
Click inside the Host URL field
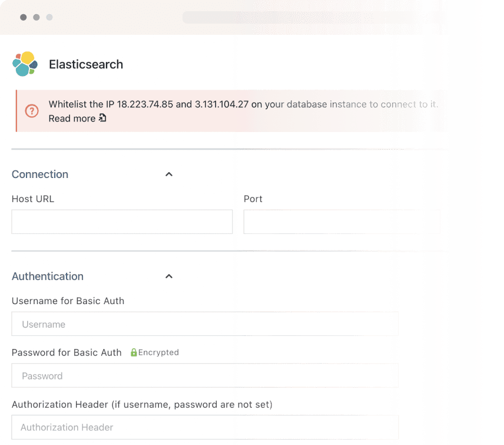click(122, 222)
